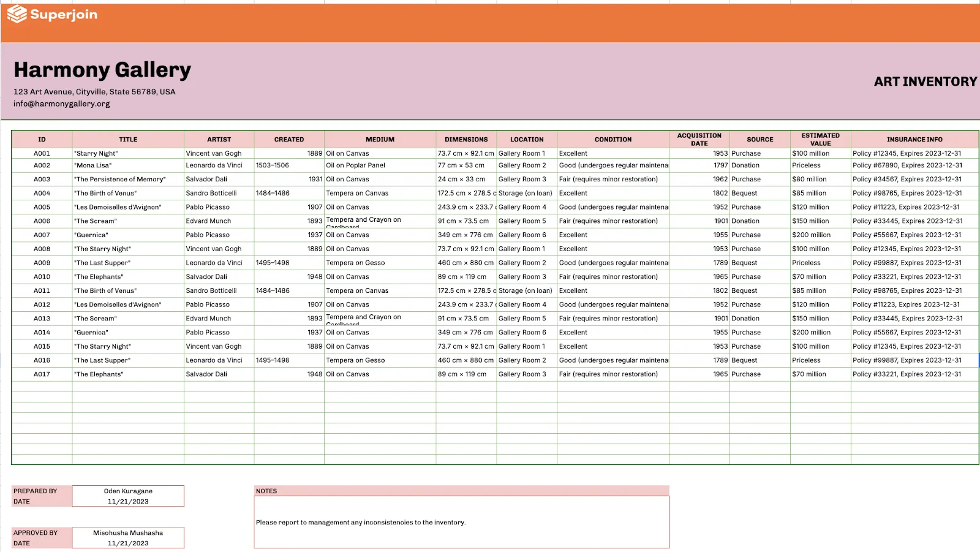Screen dimensions: 980x552
Task: Click the created date cell '1503–1506'
Action: (289, 165)
